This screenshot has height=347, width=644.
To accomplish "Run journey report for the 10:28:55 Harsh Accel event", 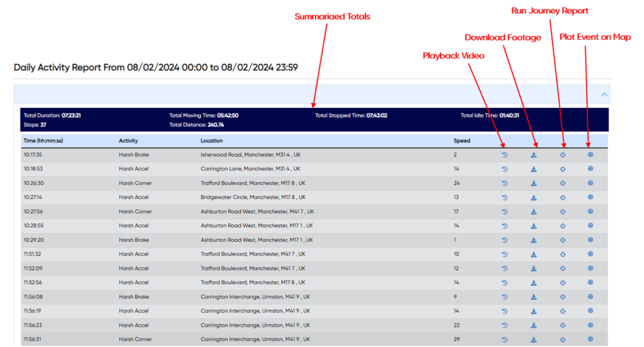I will tap(562, 226).
